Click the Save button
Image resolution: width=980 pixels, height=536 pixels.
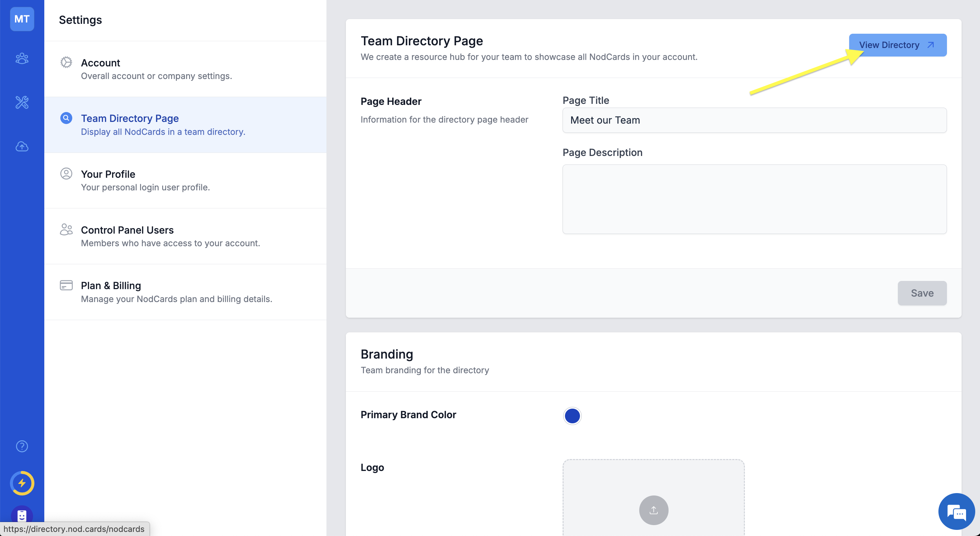click(922, 293)
